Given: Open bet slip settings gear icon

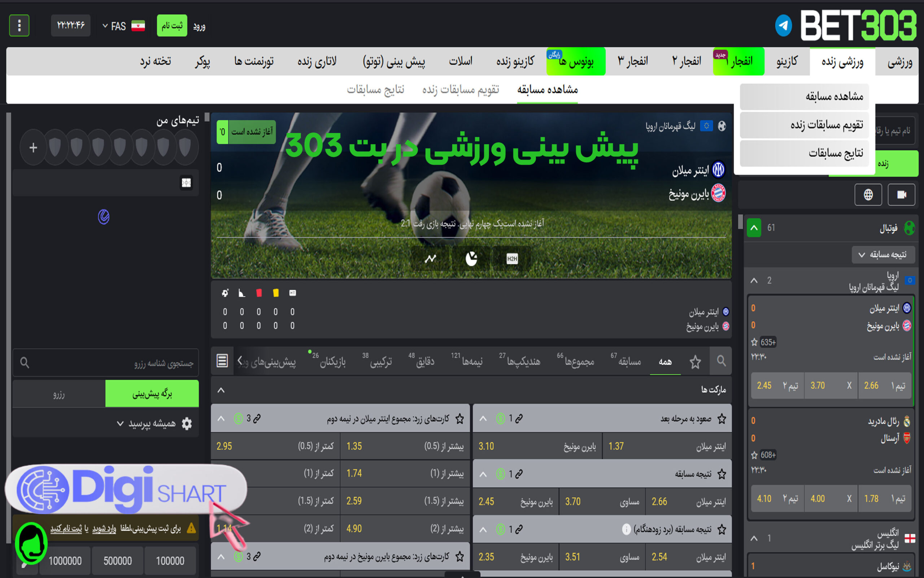Looking at the screenshot, I should click(x=187, y=423).
